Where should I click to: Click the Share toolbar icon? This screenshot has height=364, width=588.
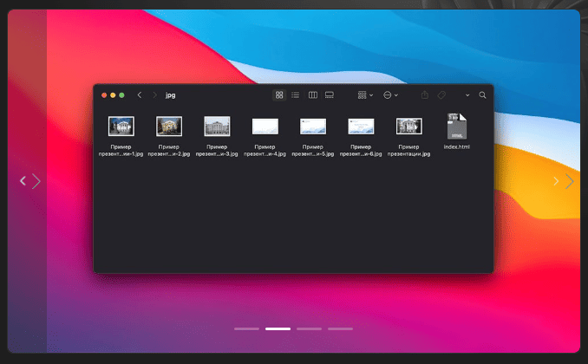tap(424, 95)
